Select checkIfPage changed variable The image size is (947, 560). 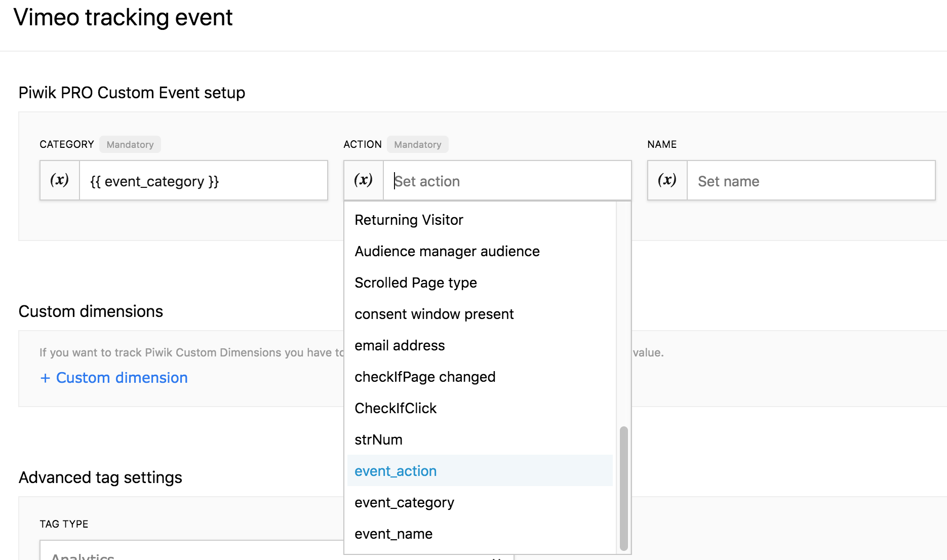[480, 377]
